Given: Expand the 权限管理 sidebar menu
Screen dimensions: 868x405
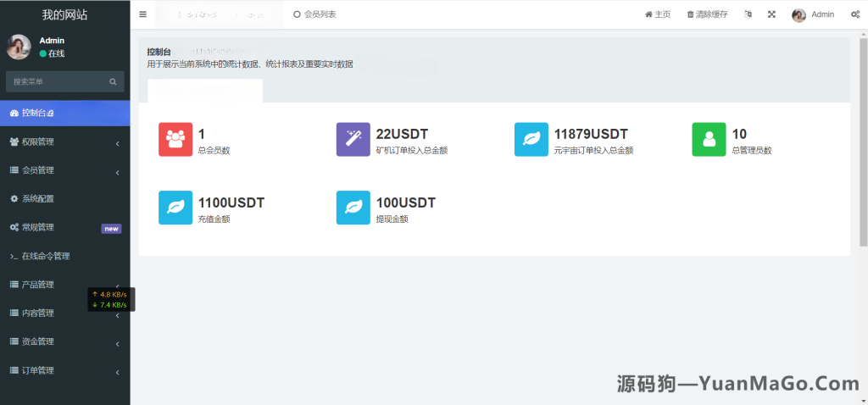Looking at the screenshot, I should click(x=64, y=141).
